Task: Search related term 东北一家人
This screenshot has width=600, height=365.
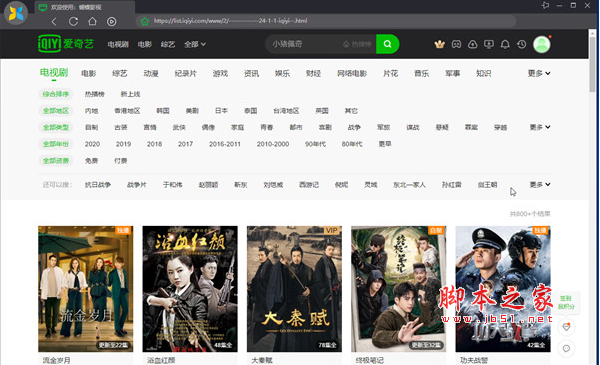Action: point(409,185)
